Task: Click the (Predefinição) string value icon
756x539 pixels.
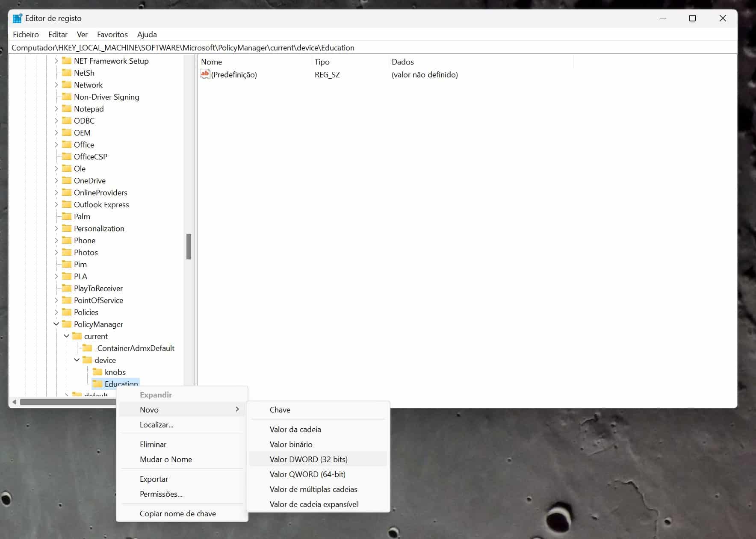Action: 205,74
